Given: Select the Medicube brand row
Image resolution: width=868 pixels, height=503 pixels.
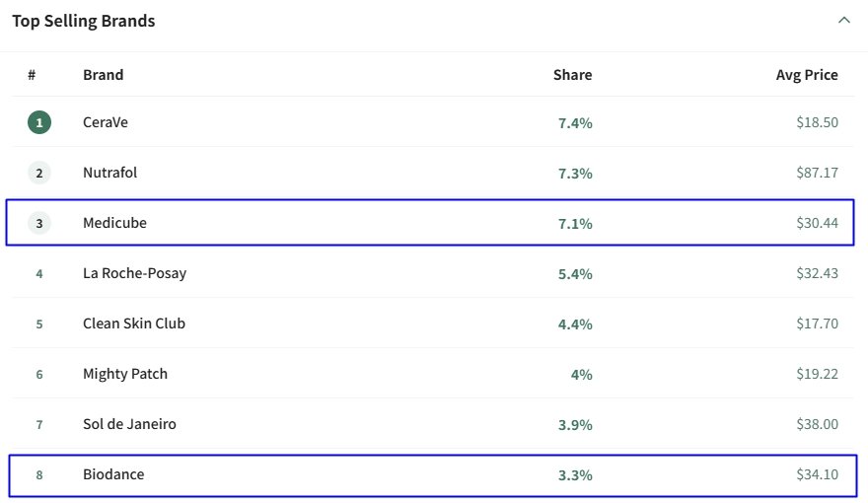Looking at the screenshot, I should point(114,224).
